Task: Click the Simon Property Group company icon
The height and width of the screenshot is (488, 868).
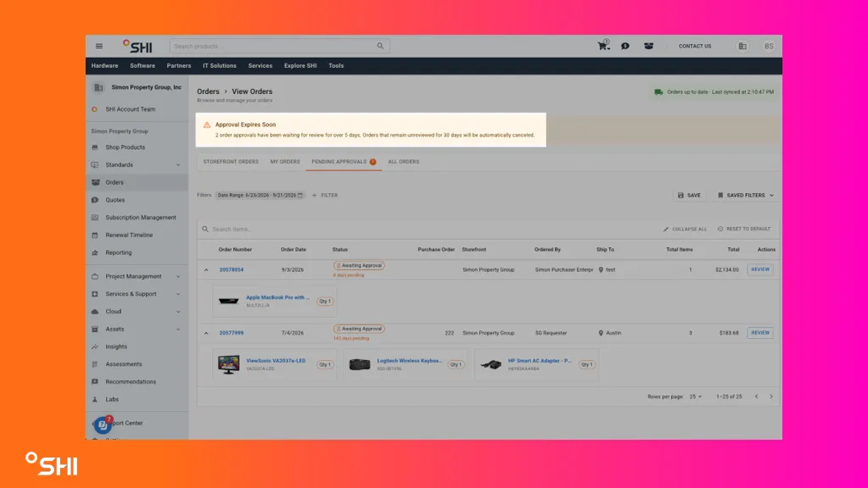Action: (x=98, y=87)
